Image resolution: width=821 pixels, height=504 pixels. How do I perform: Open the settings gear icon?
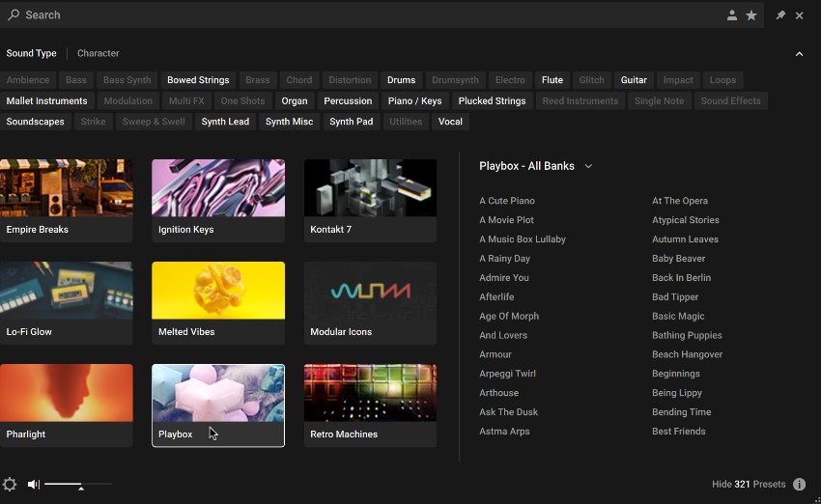(10, 484)
